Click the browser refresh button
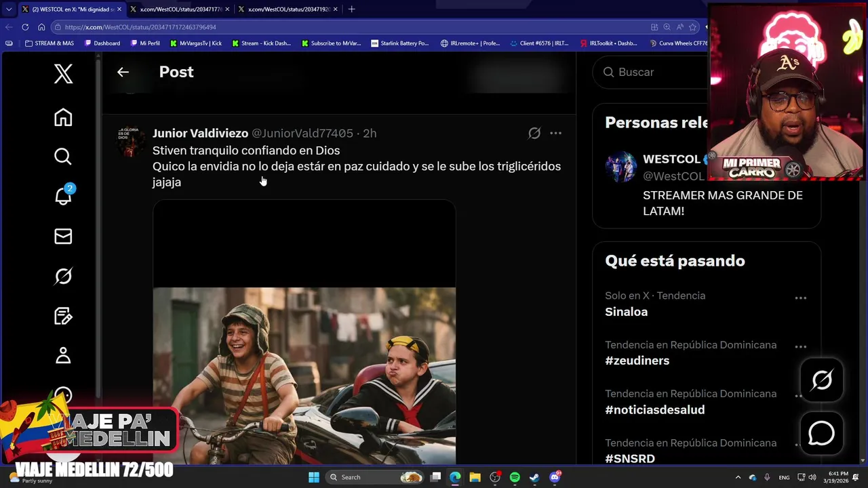The height and width of the screenshot is (488, 868). coord(25,27)
